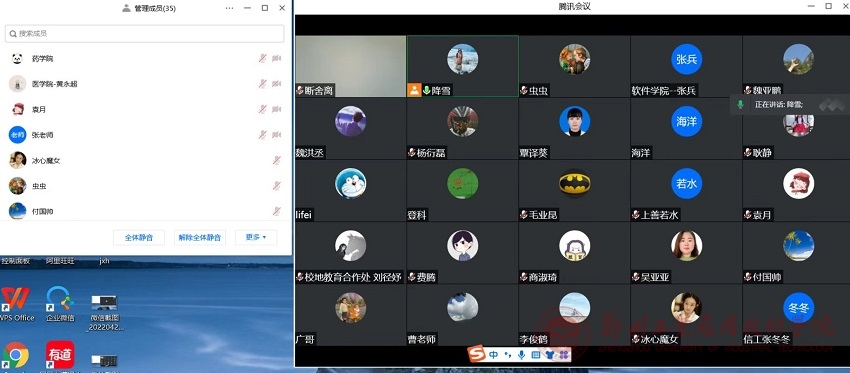
Task: Open Google Chrome from the desktop
Action: coord(16,356)
